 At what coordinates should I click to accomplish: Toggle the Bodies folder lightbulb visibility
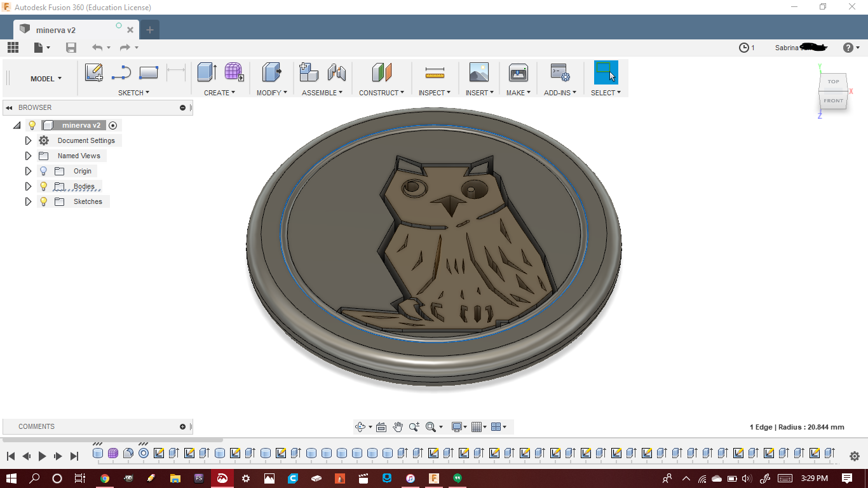pos(43,186)
